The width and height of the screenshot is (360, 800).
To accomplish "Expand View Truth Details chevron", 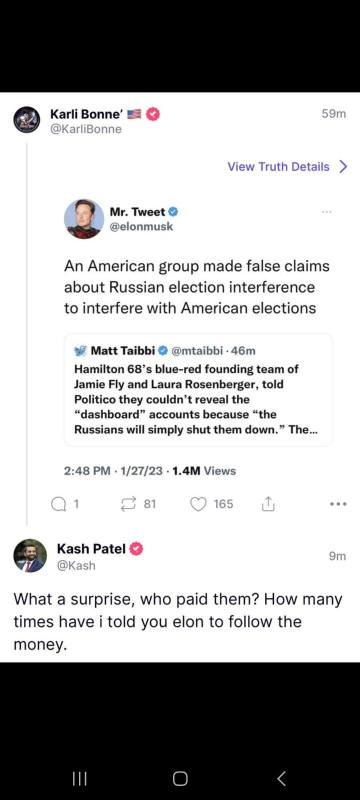I will coord(343,167).
